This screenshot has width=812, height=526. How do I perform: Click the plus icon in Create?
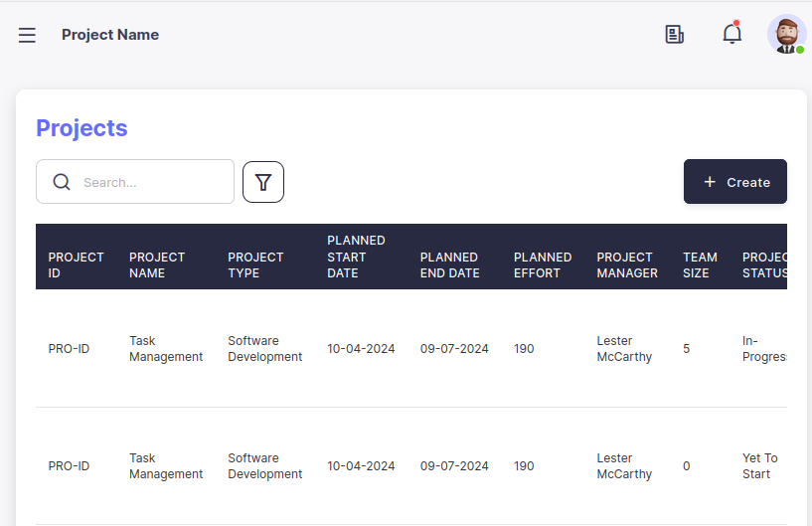point(710,182)
